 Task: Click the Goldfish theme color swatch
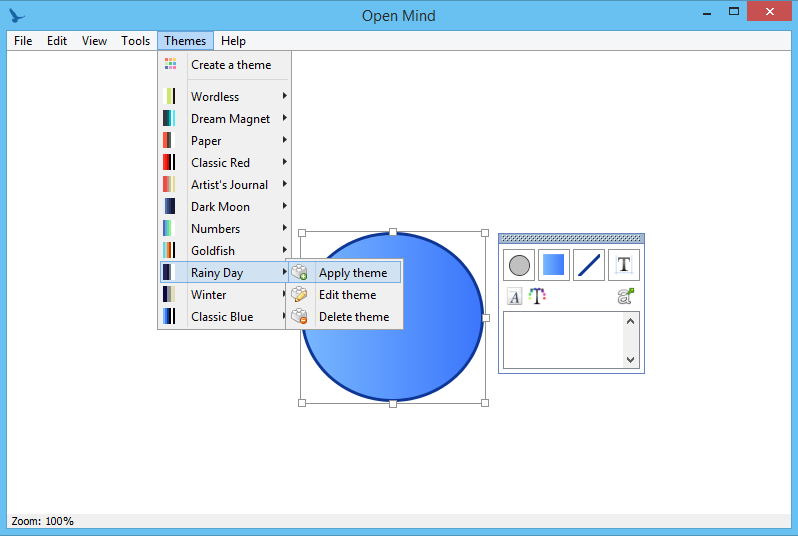tap(169, 250)
